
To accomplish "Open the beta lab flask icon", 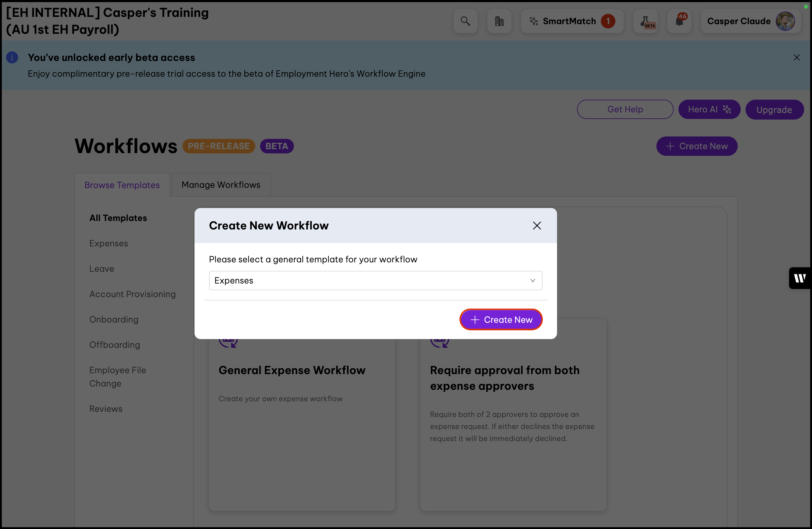I will [x=646, y=21].
